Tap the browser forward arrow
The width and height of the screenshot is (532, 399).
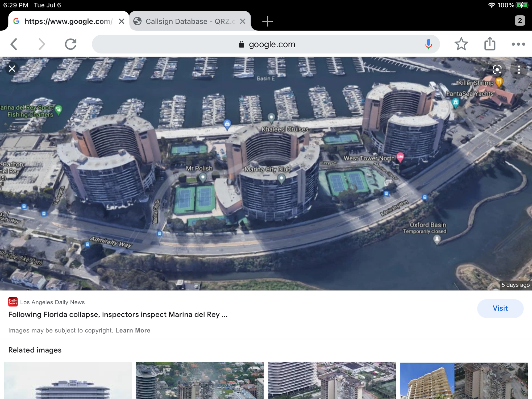pyautogui.click(x=42, y=44)
